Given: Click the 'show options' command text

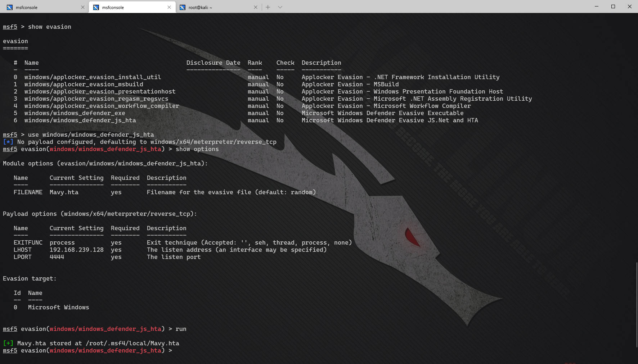Looking at the screenshot, I should pyautogui.click(x=197, y=149).
